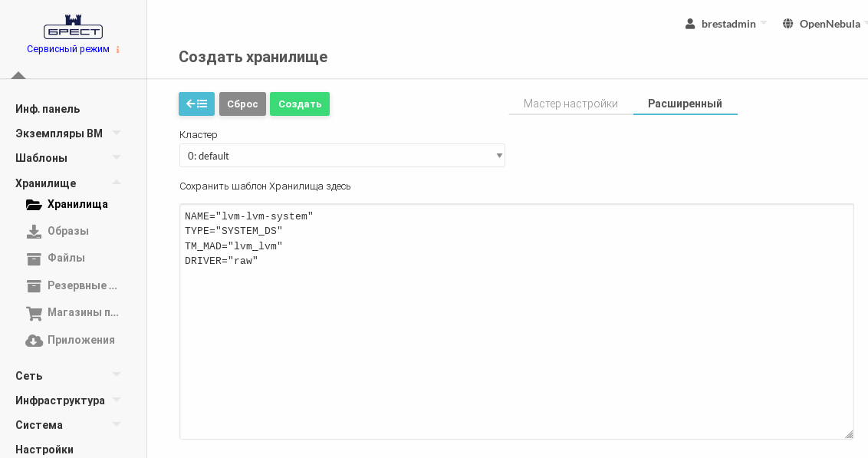Expand the Сеть sidebar section

click(x=67, y=376)
